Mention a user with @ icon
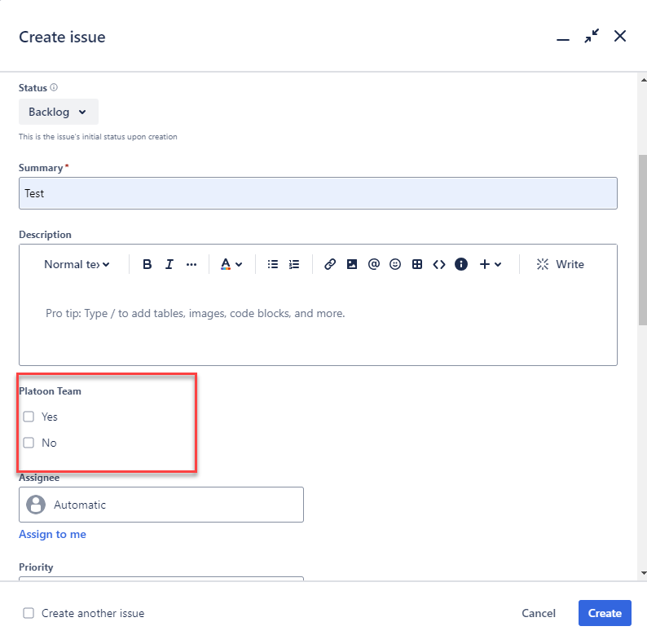 pyautogui.click(x=373, y=264)
